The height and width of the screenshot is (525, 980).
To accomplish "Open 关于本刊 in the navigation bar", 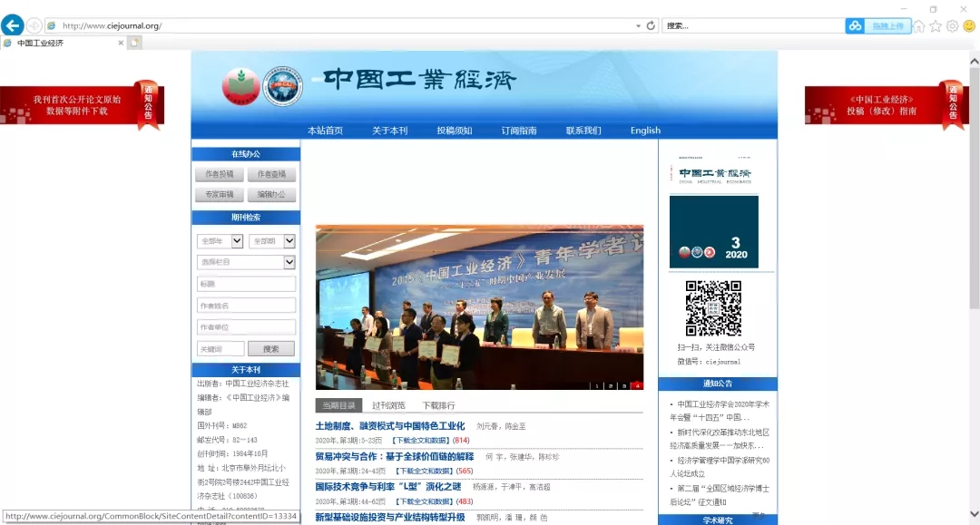I will (x=389, y=131).
